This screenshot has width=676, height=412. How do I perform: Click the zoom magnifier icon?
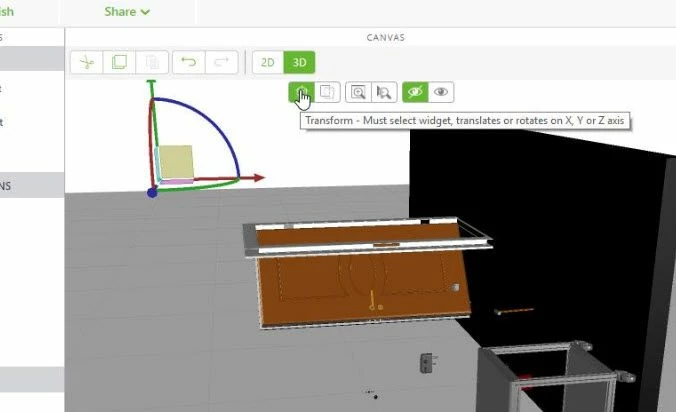(x=358, y=92)
